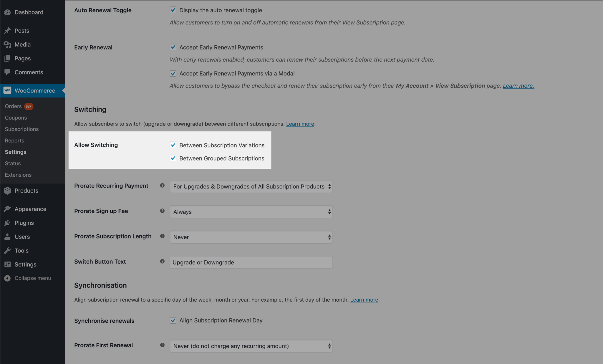Screen dimensions: 603x364
Task: Open the Dashboard via its sidebar icon
Action: pos(8,12)
